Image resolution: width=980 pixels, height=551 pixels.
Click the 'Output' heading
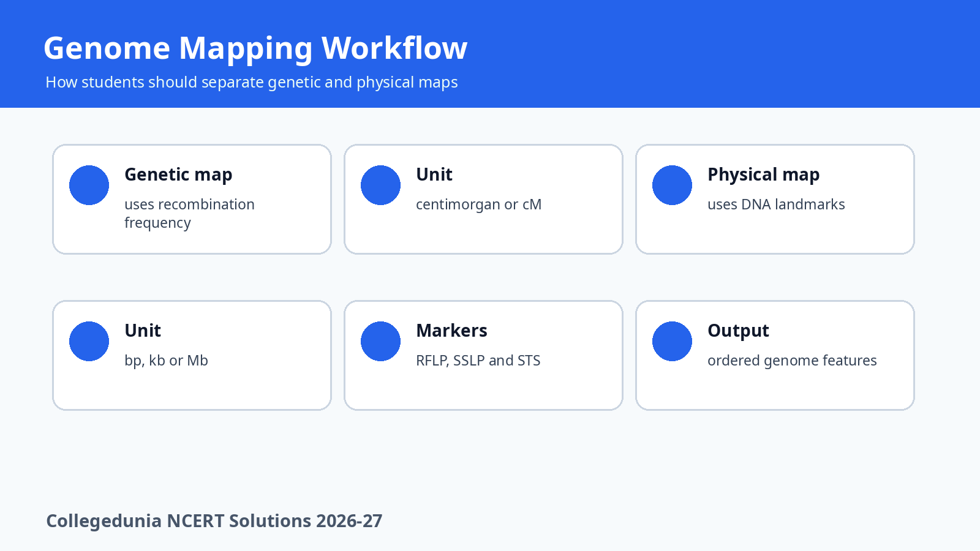[738, 331]
